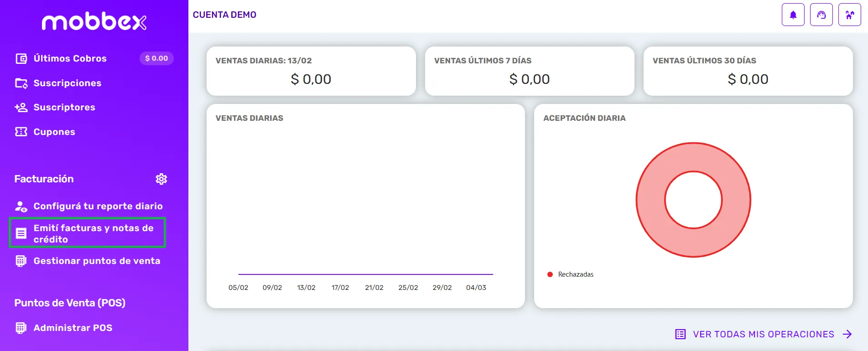Click the user account icon at top right

point(850,15)
